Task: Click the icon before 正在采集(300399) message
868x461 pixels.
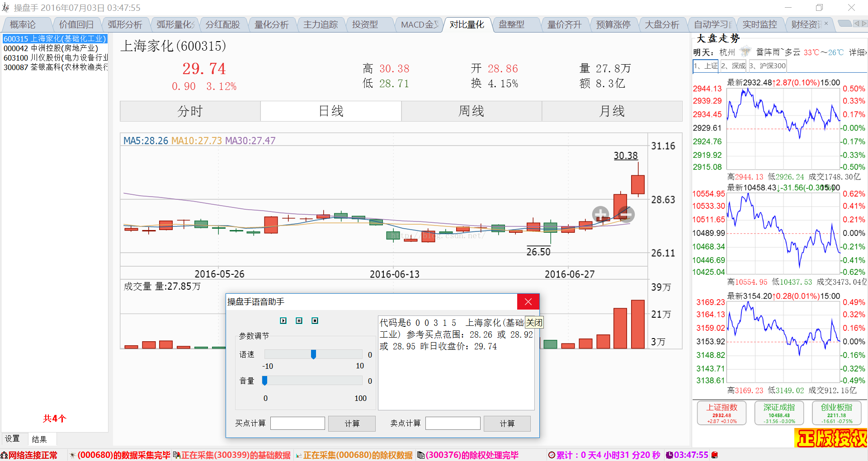Action: pyautogui.click(x=176, y=455)
